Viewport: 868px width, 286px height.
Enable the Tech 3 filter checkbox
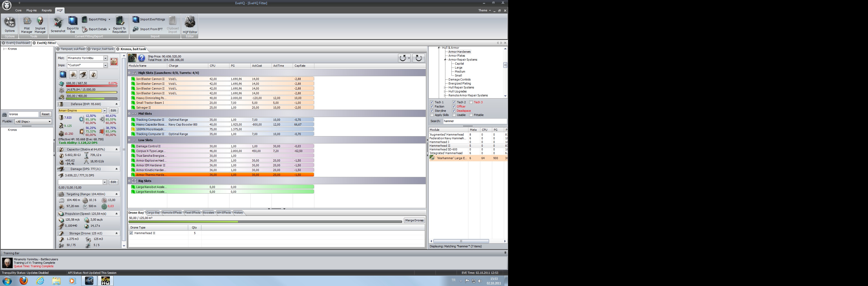coord(471,102)
